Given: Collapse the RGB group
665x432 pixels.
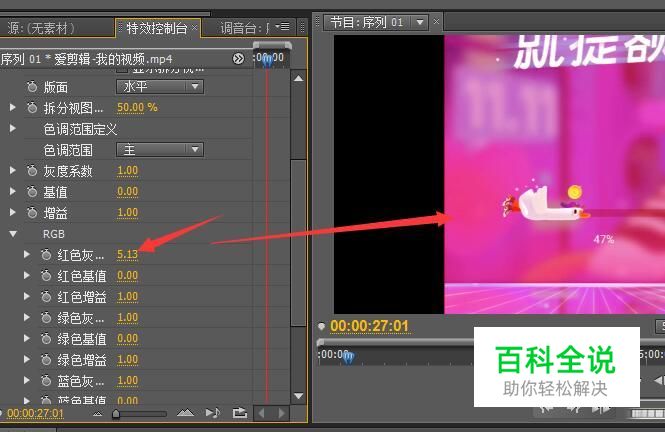Looking at the screenshot, I should click(13, 234).
